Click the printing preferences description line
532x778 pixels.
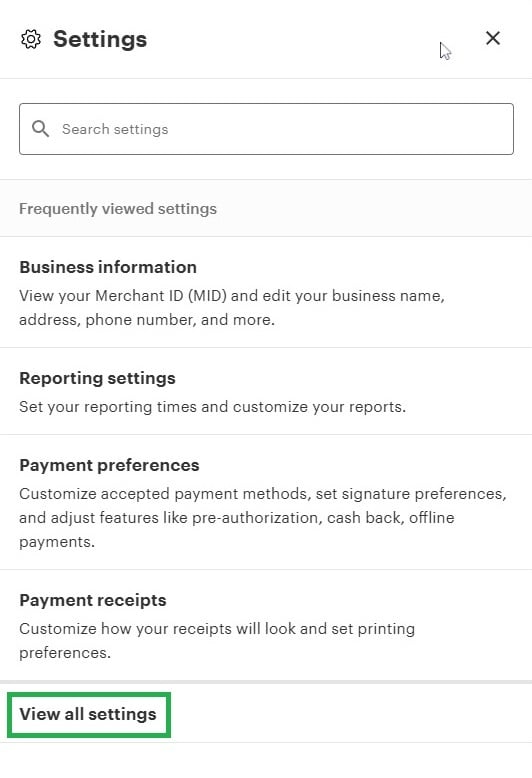click(x=65, y=653)
